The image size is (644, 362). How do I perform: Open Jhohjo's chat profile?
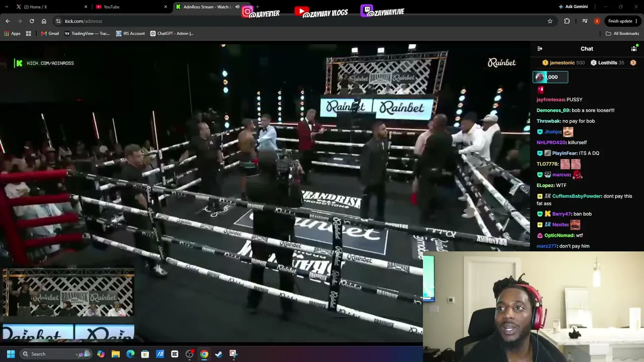[552, 132]
